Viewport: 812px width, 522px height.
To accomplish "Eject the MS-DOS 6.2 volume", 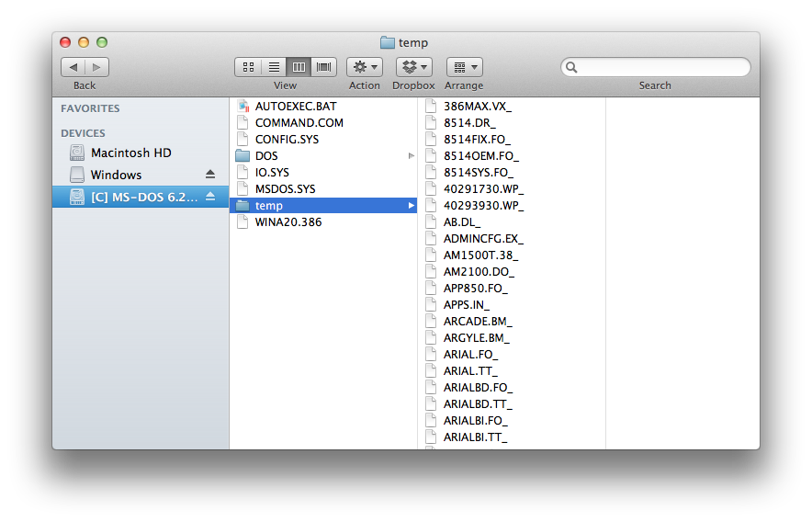I will pyautogui.click(x=210, y=197).
